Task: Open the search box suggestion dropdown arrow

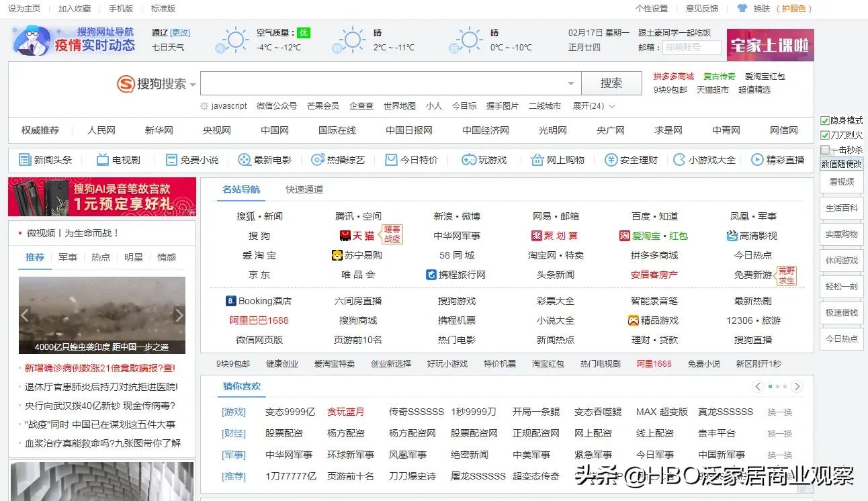Action: click(x=571, y=84)
